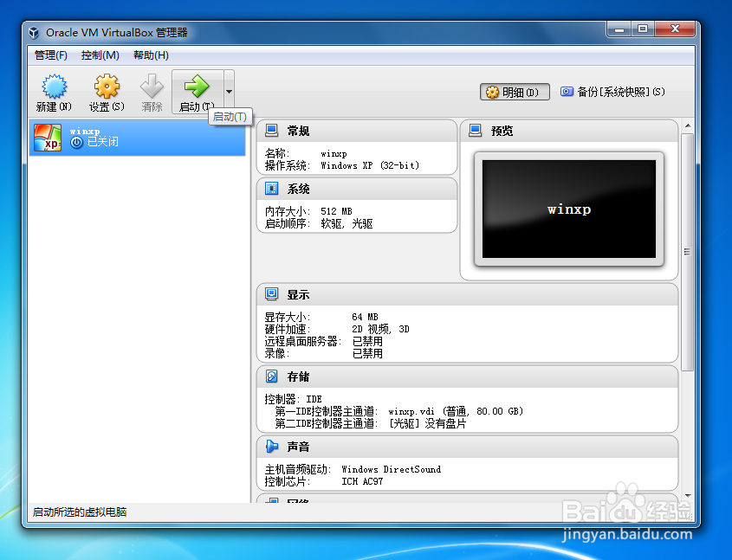Image resolution: width=732 pixels, height=560 pixels.
Task: Click the Windows XP (32-bit) OS value
Action: coord(370,165)
